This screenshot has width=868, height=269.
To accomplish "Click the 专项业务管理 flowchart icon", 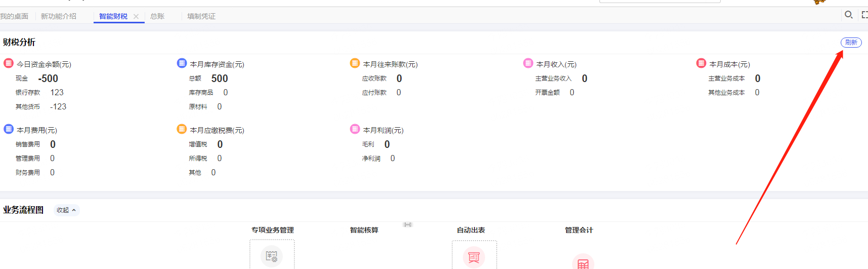I will click(272, 256).
